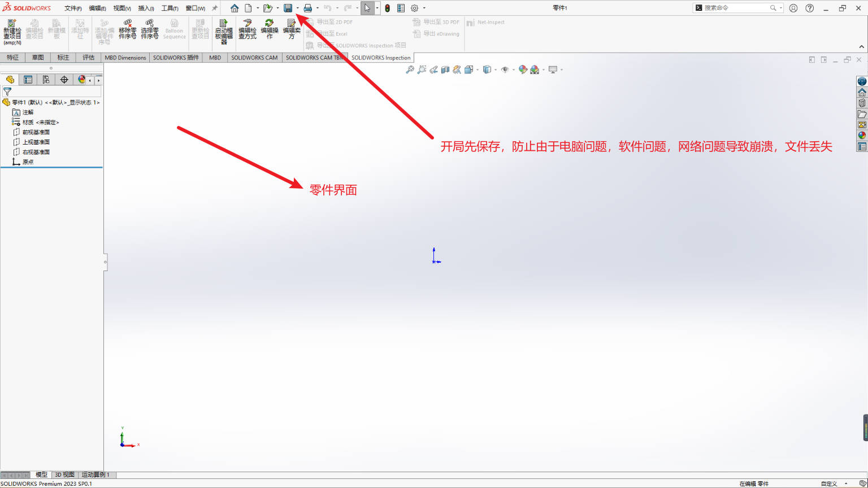Click 选择零件序号 balloon tool
The width and height of the screenshot is (868, 488).
pos(150,29)
